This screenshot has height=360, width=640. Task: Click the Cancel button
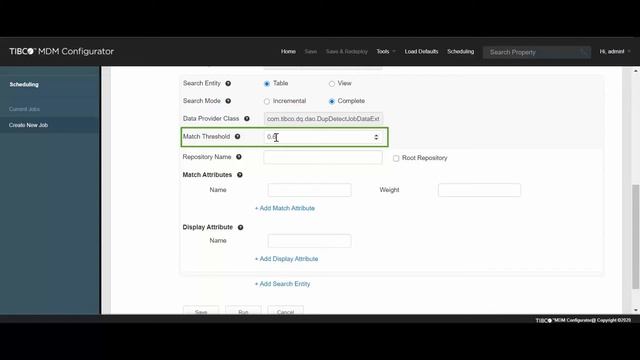[x=285, y=310]
